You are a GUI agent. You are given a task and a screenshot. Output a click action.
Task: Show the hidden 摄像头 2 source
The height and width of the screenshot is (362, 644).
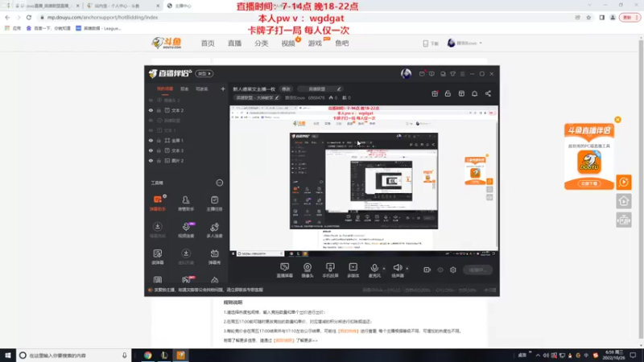click(x=151, y=100)
